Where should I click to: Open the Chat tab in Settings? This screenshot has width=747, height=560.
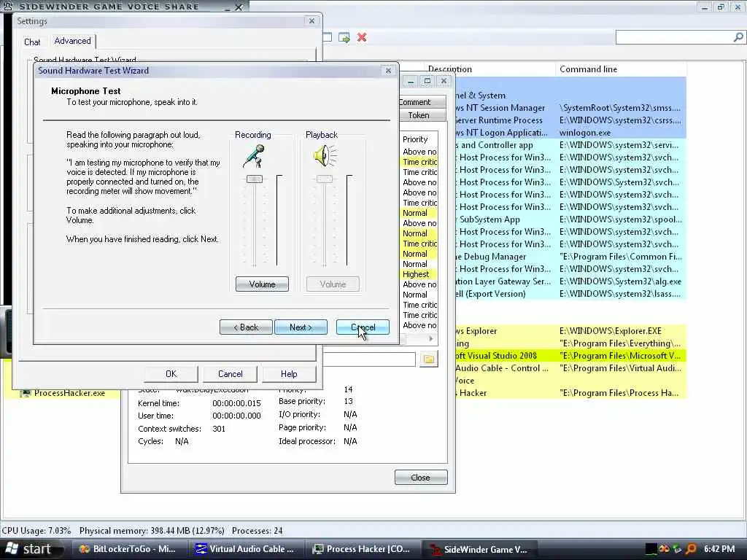[32, 42]
